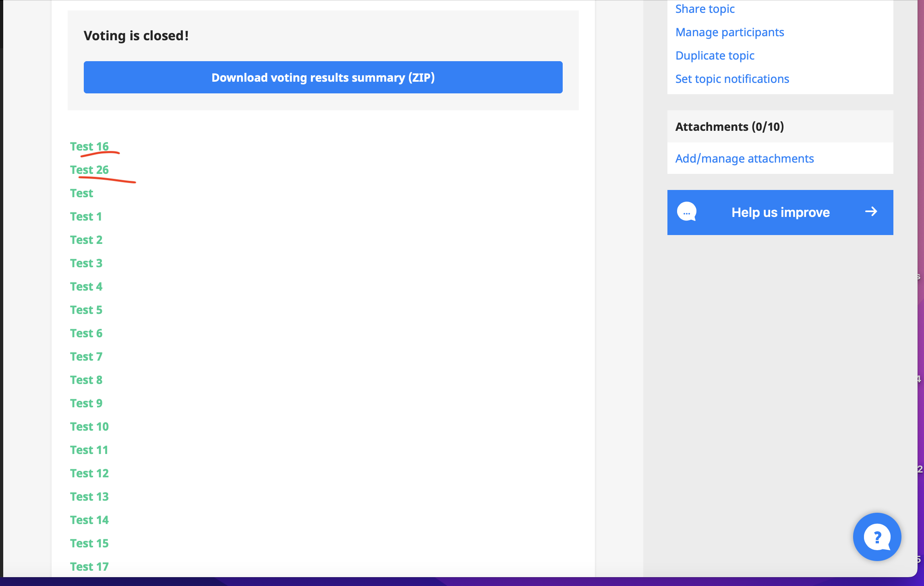The image size is (924, 586).
Task: Select Test 10 in the list
Action: (89, 426)
